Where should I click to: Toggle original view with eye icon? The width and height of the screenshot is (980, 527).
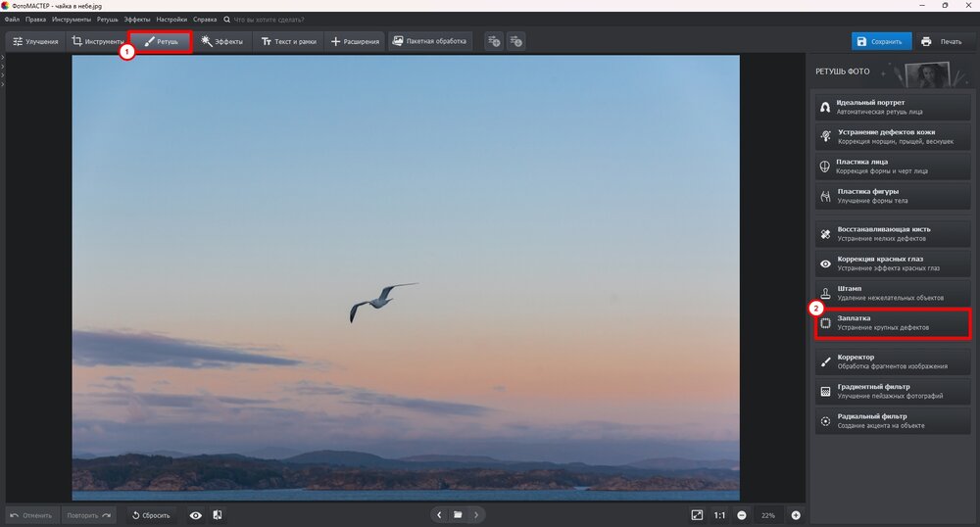(195, 515)
